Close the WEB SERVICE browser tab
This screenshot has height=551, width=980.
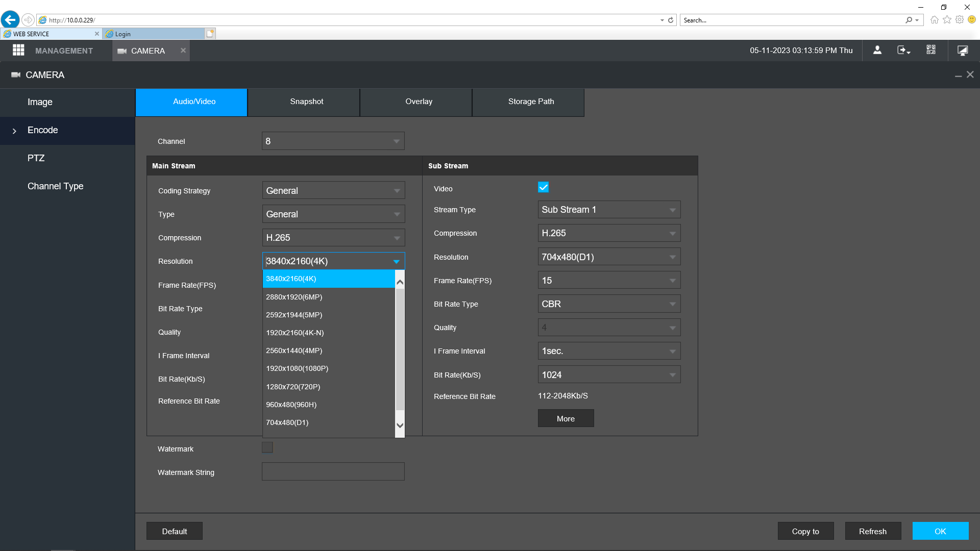tap(97, 34)
